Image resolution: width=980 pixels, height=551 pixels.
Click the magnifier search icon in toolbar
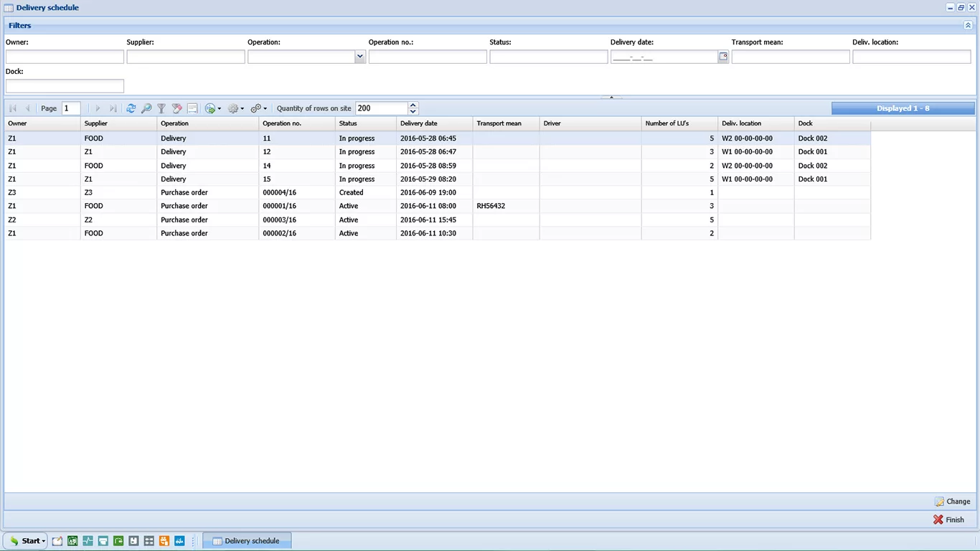[146, 108]
